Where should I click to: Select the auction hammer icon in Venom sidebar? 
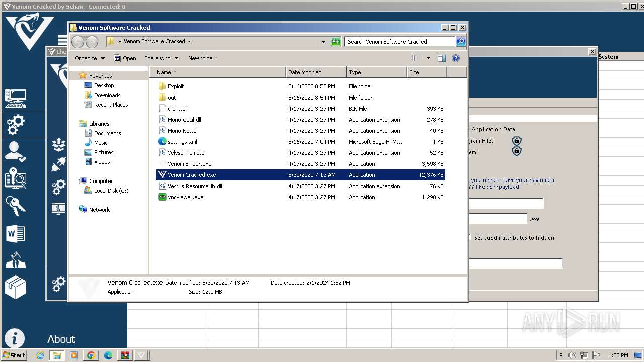pyautogui.click(x=16, y=260)
